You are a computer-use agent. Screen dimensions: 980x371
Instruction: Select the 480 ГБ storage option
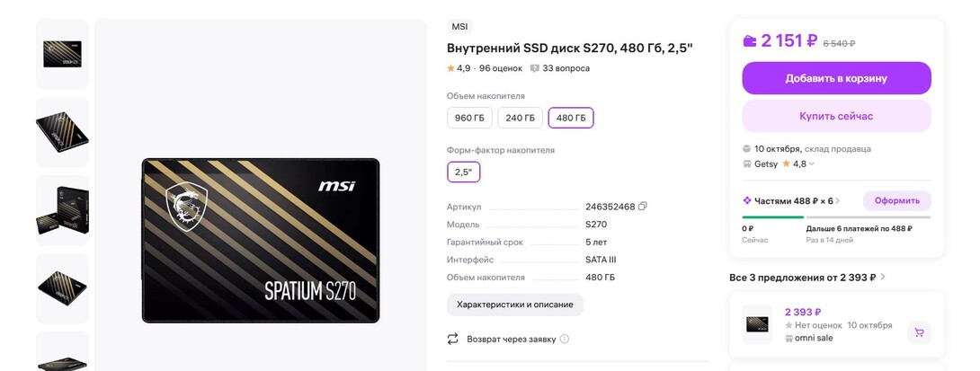(571, 118)
